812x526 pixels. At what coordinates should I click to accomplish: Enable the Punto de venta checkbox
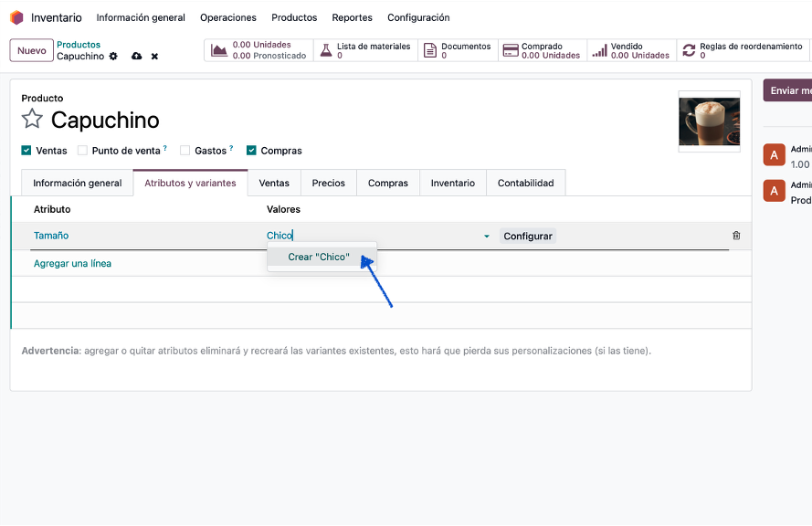coord(83,151)
